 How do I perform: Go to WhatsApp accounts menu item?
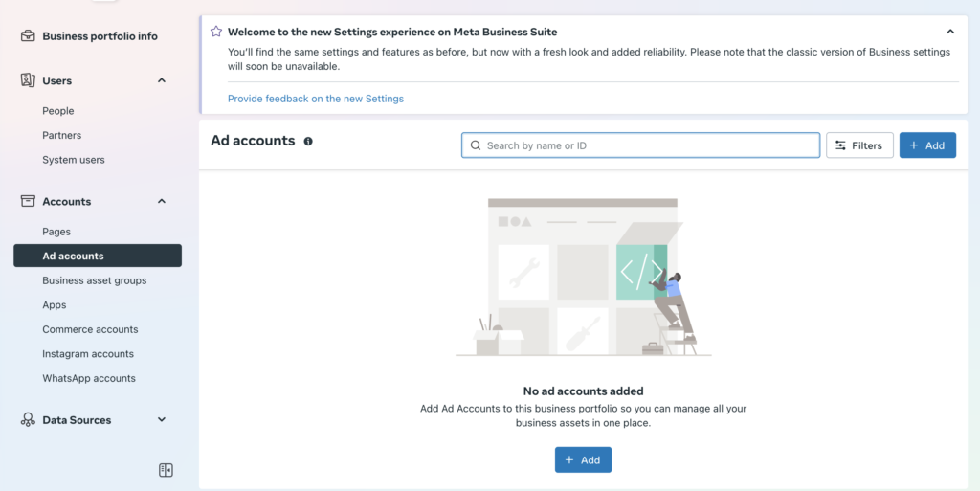89,378
